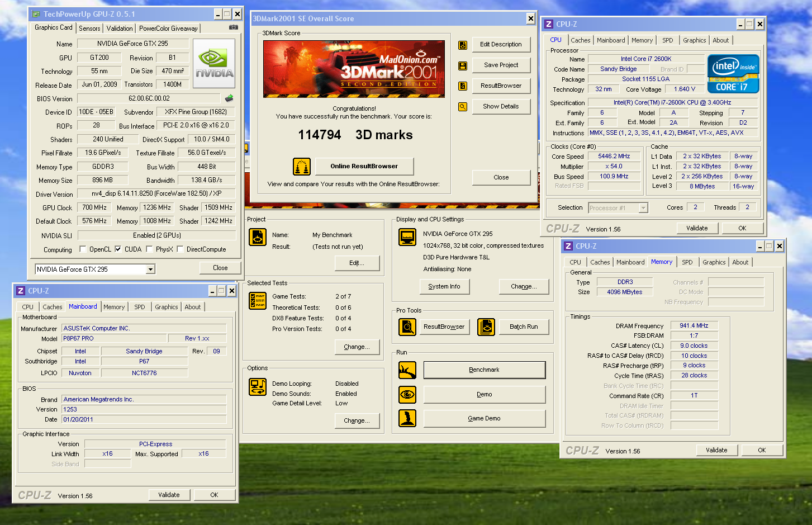Click the Show Details button
This screenshot has height=525, width=812.
coord(501,106)
